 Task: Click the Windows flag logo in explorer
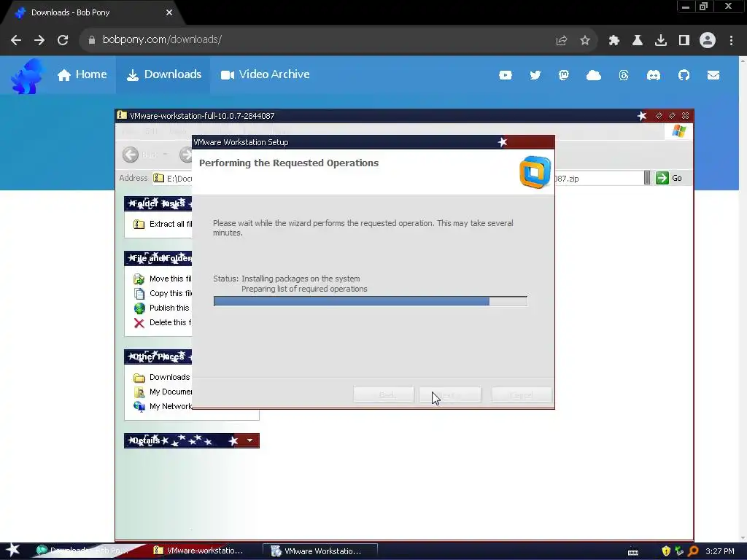679,131
